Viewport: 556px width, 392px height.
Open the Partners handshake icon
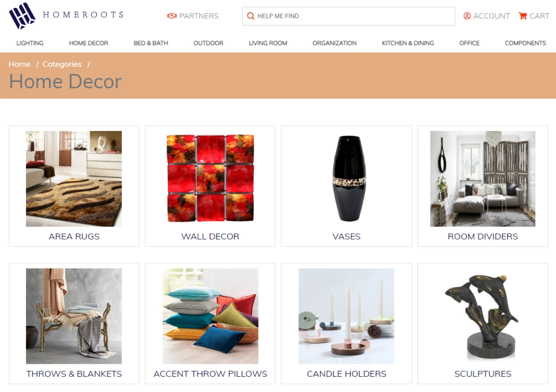click(172, 16)
